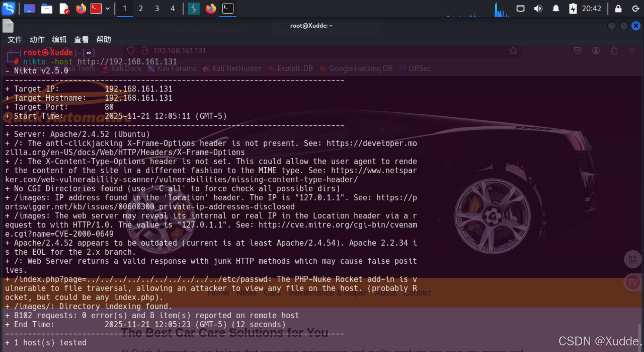Open the notifications bell
The width and height of the screenshot is (644, 352).
(556, 8)
